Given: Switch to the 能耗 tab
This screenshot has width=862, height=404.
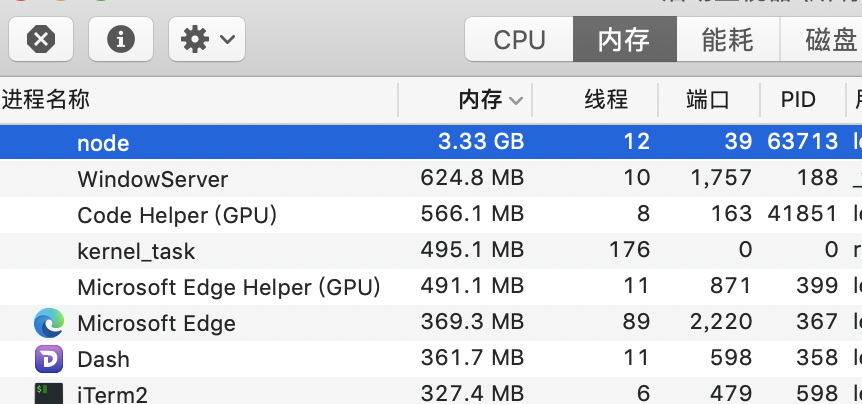Looking at the screenshot, I should pyautogui.click(x=727, y=40).
